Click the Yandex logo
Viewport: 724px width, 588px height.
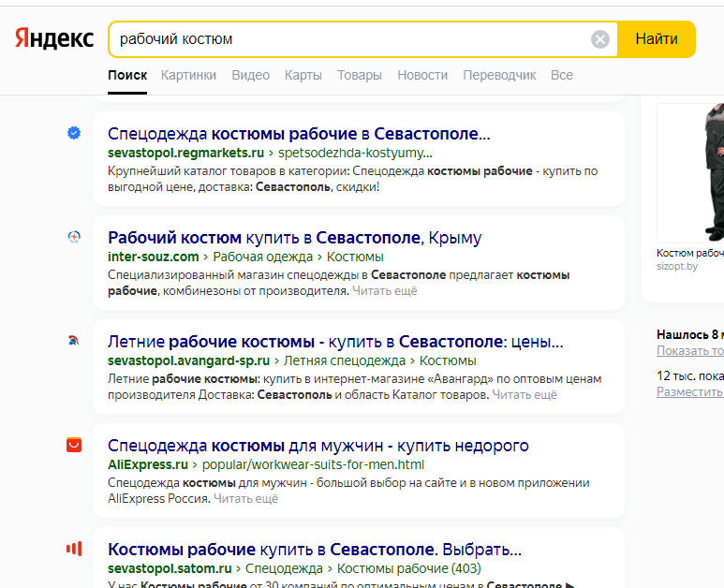(53, 39)
